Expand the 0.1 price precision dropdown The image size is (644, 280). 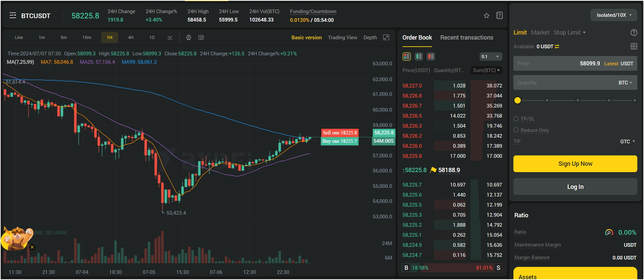coord(491,56)
